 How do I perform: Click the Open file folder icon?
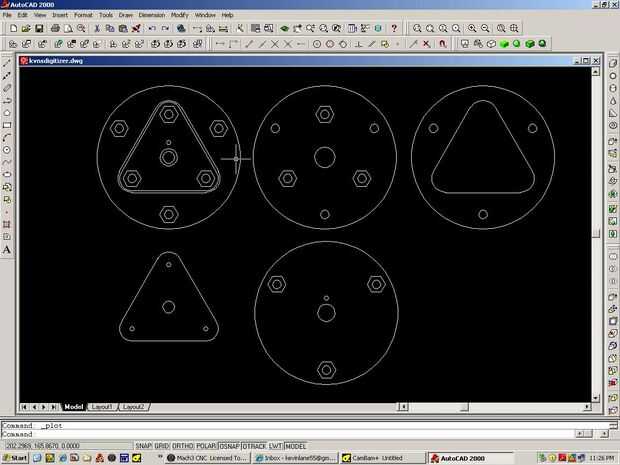pos(26,28)
